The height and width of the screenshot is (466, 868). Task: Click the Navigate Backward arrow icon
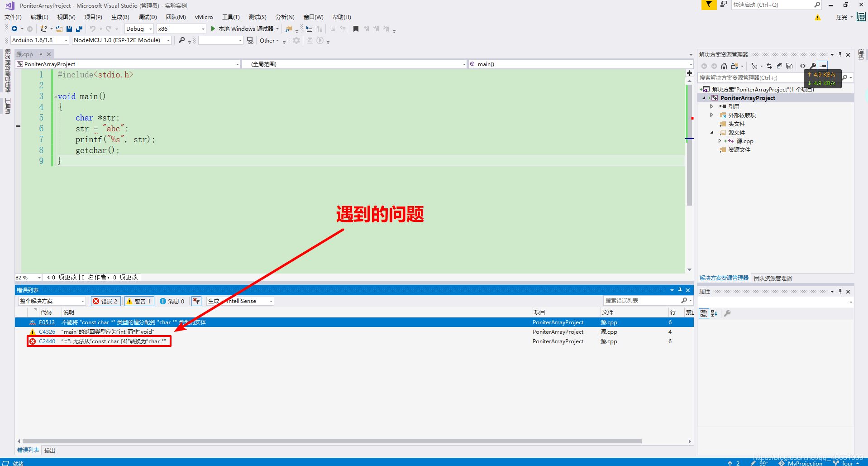14,29
